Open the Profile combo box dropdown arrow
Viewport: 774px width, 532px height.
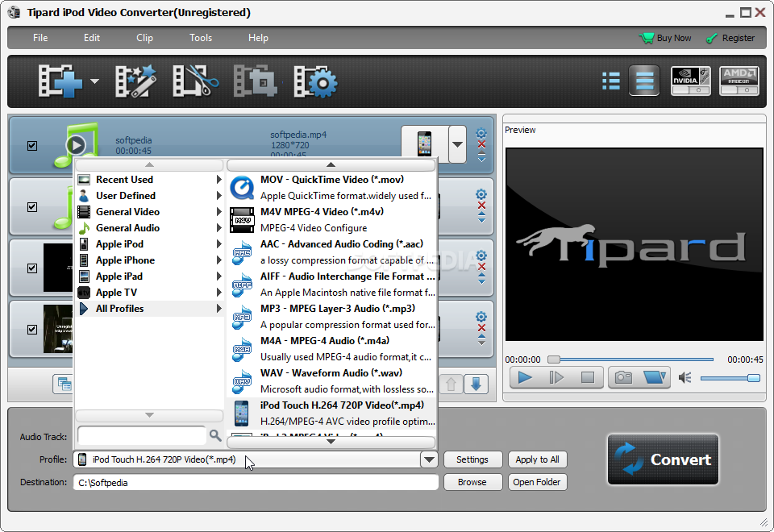tap(429, 459)
